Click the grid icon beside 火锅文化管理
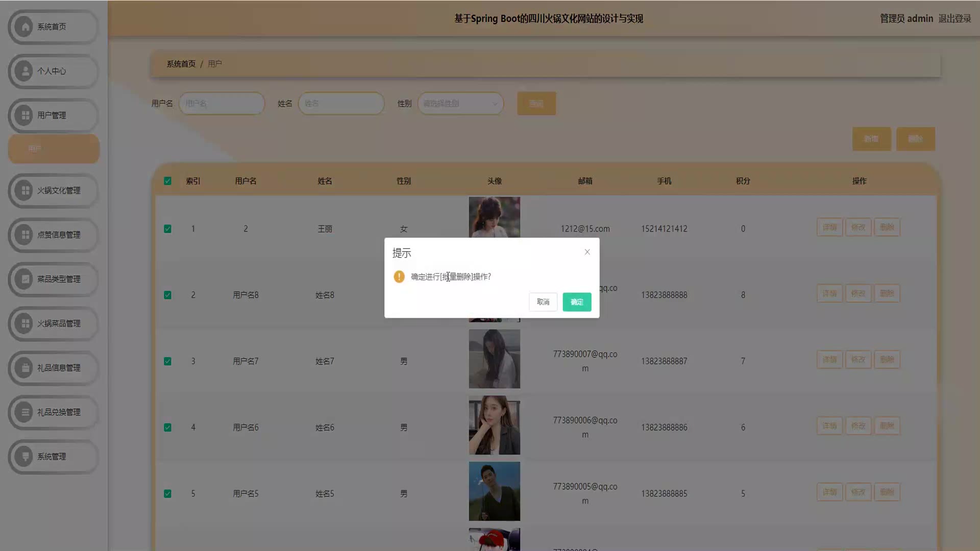 point(24,190)
